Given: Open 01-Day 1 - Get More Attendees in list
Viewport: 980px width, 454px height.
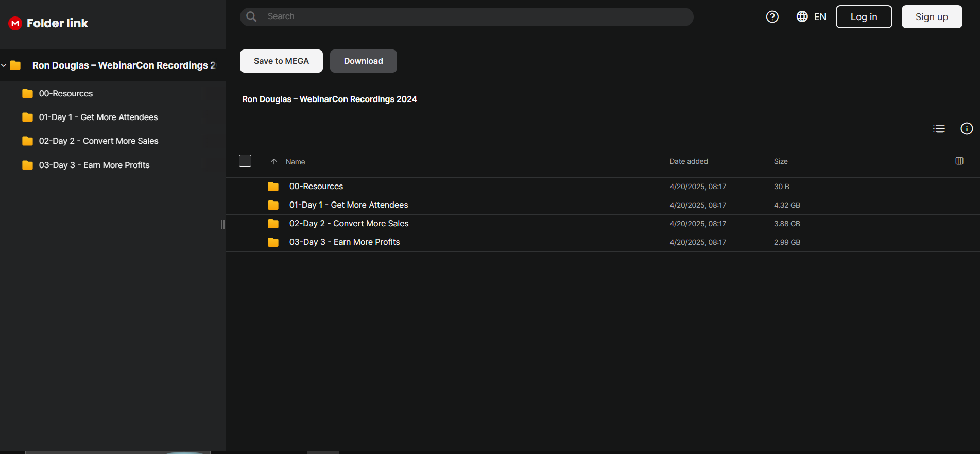Looking at the screenshot, I should point(349,205).
